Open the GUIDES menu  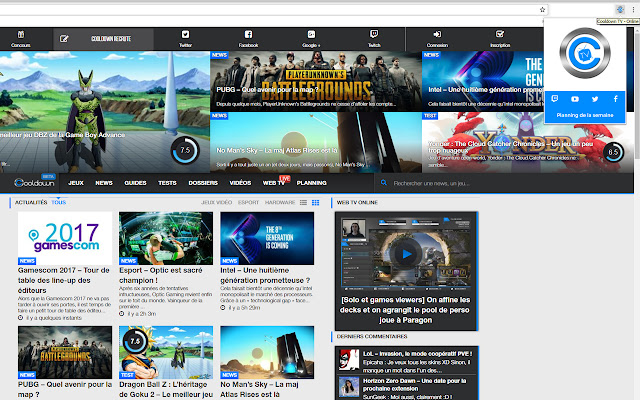[x=136, y=183]
